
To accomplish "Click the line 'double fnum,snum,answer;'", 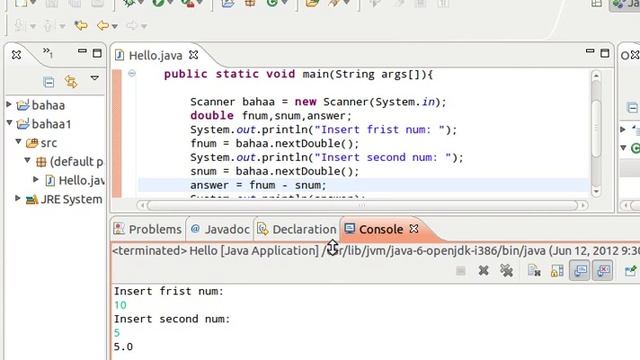I will (271, 116).
